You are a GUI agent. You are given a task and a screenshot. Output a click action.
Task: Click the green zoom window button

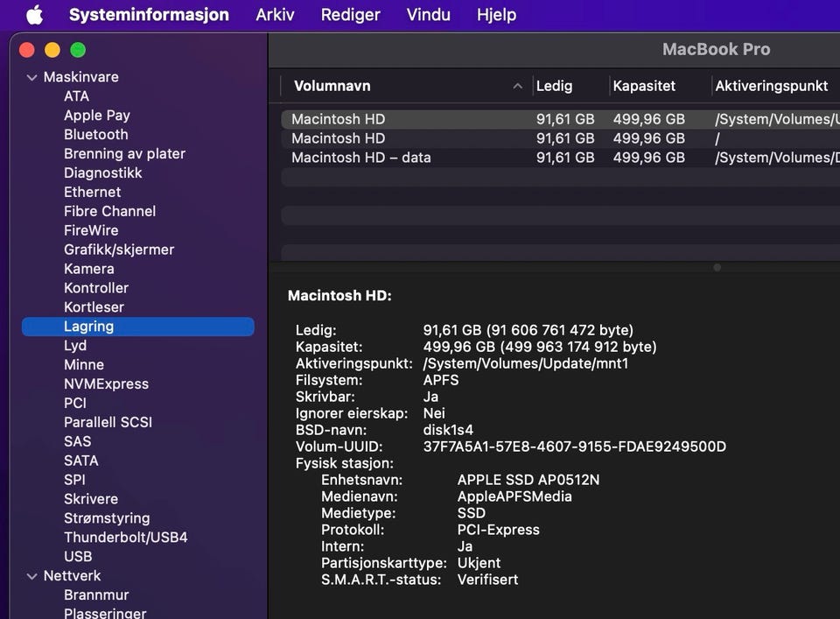[78, 50]
